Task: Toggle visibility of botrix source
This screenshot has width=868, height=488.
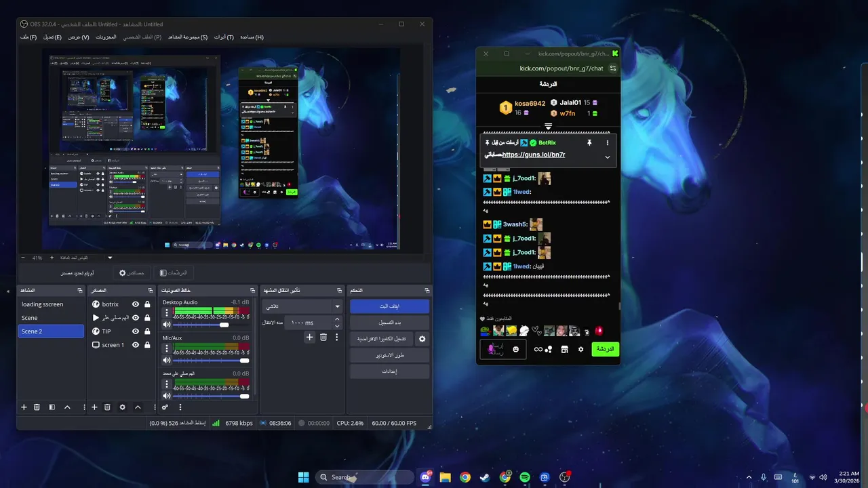Action: click(x=136, y=304)
